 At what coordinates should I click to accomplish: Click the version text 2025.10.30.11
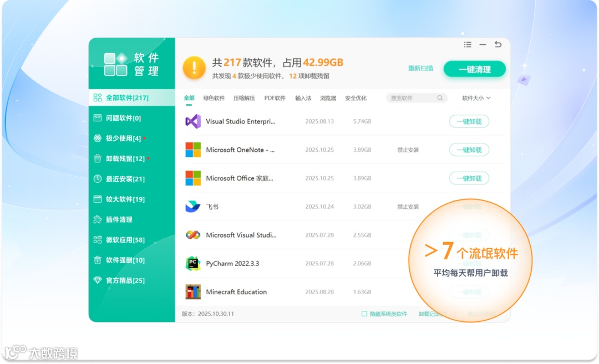click(216, 314)
